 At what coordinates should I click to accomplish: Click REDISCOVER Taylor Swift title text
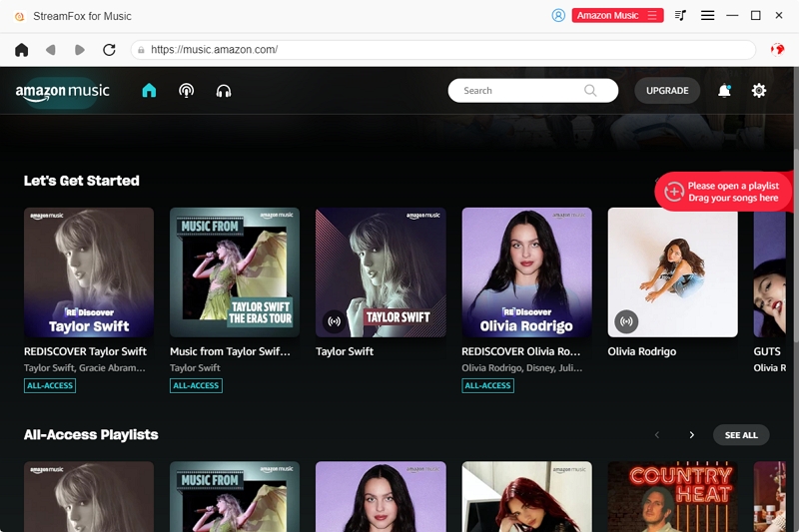coord(85,351)
